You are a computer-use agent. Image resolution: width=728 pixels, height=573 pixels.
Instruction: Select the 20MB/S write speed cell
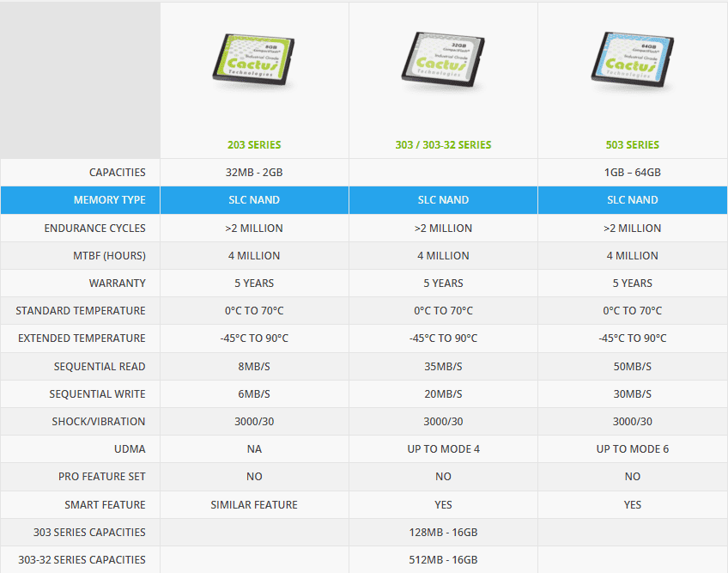[443, 393]
